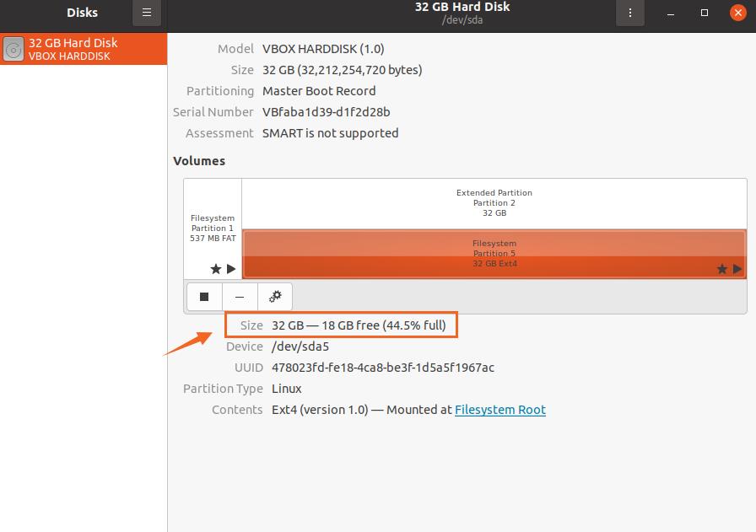Click the Volumes section heading

[x=199, y=161]
